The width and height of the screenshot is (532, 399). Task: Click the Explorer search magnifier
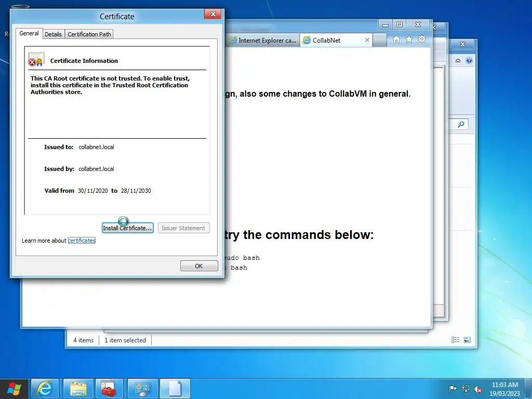pyautogui.click(x=461, y=124)
